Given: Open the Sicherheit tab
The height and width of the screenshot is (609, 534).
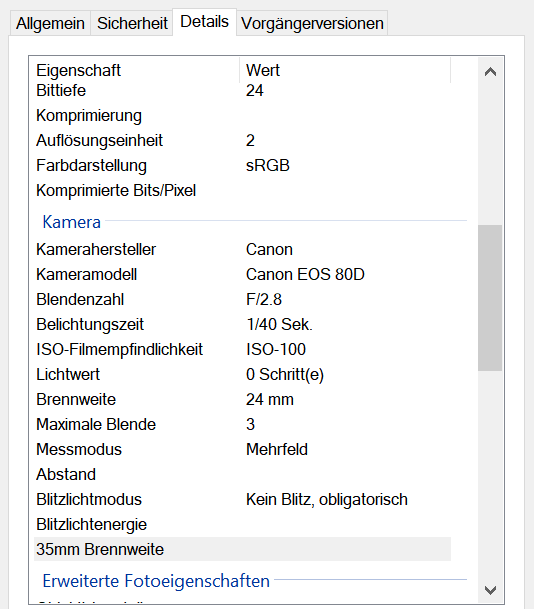Looking at the screenshot, I should pos(132,23).
